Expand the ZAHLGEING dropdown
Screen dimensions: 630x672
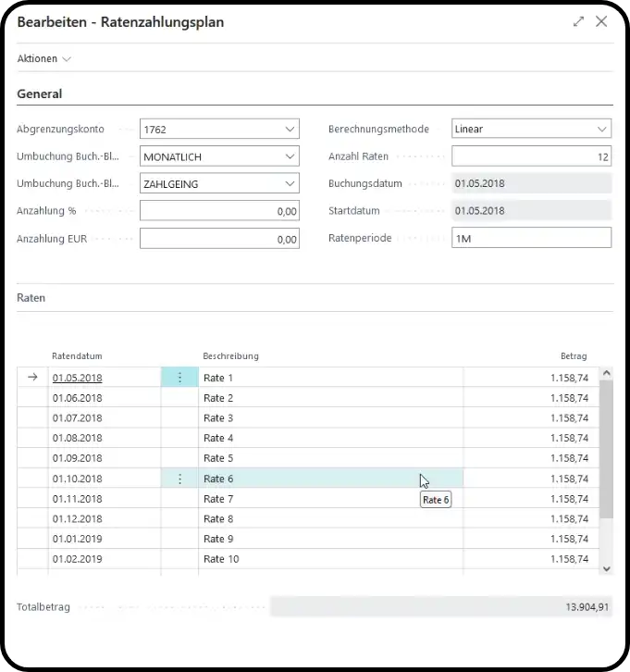click(x=290, y=184)
